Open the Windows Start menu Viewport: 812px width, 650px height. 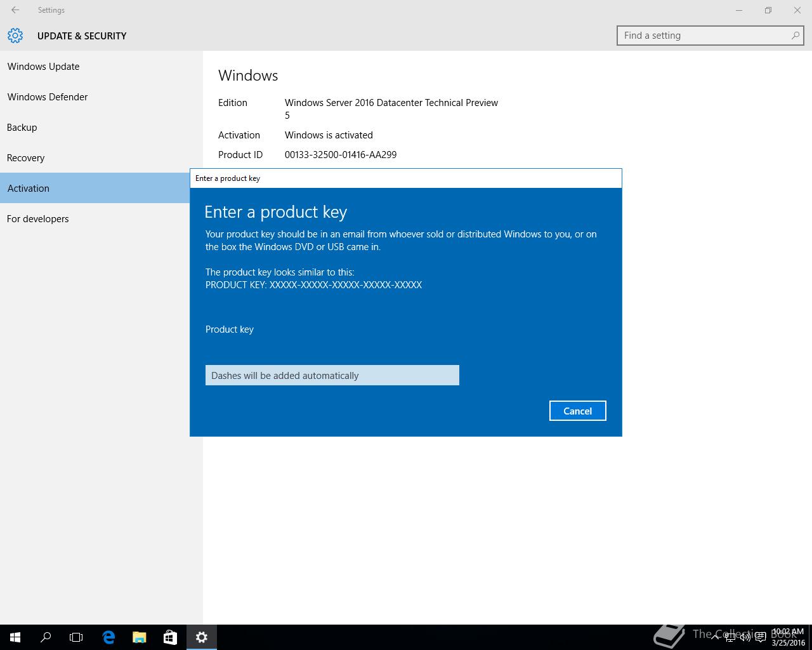pos(15,637)
